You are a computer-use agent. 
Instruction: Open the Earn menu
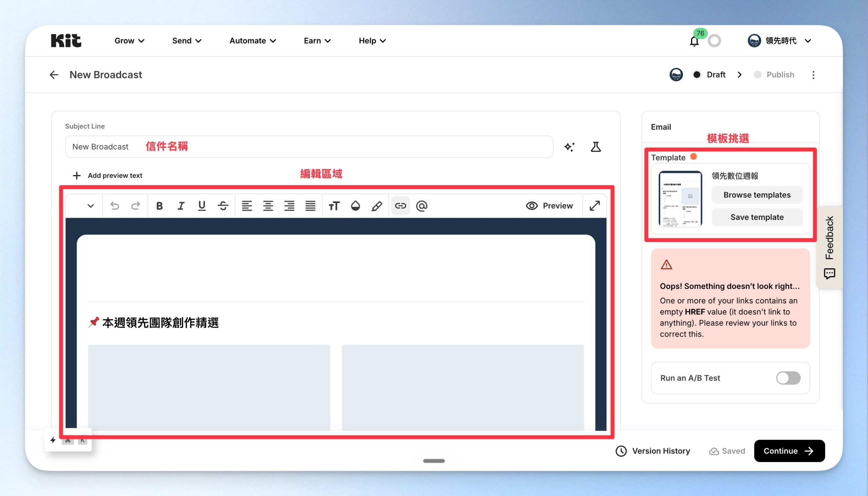317,41
